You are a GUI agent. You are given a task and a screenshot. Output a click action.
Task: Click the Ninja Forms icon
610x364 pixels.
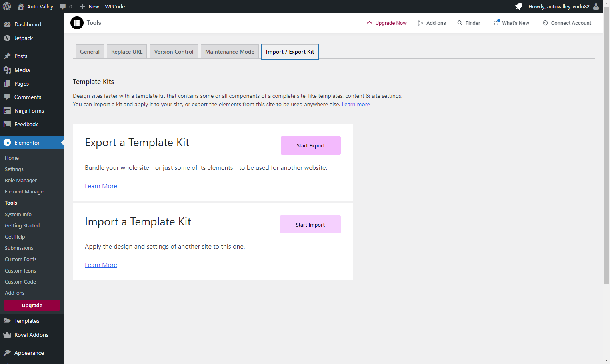pyautogui.click(x=7, y=111)
